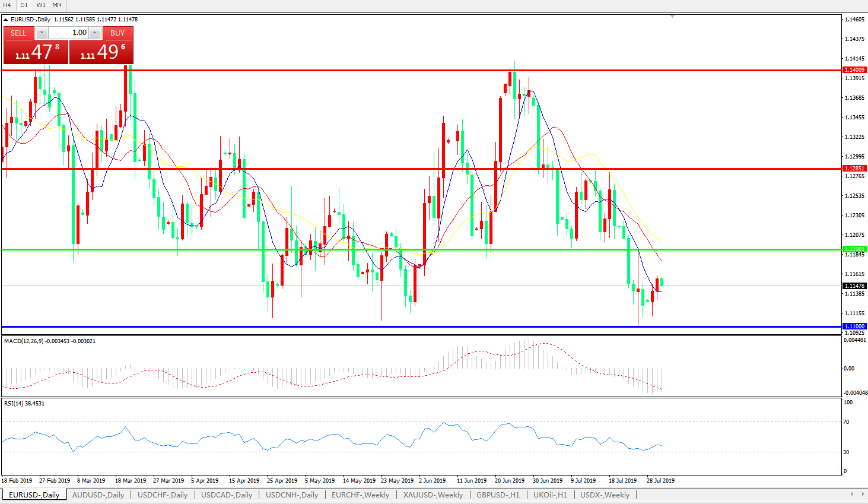Viewport: 868px width, 504px height.
Task: Collapse the one-click trading panel triangle
Action: 5,20
